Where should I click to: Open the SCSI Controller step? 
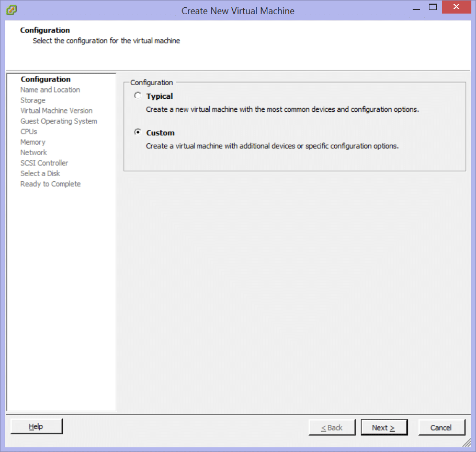tap(44, 163)
